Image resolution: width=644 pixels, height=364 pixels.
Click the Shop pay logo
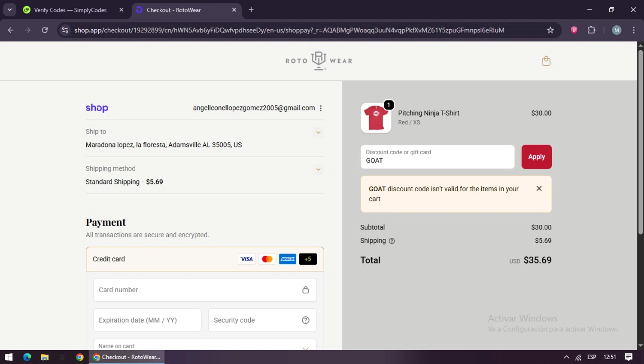pos(97,108)
